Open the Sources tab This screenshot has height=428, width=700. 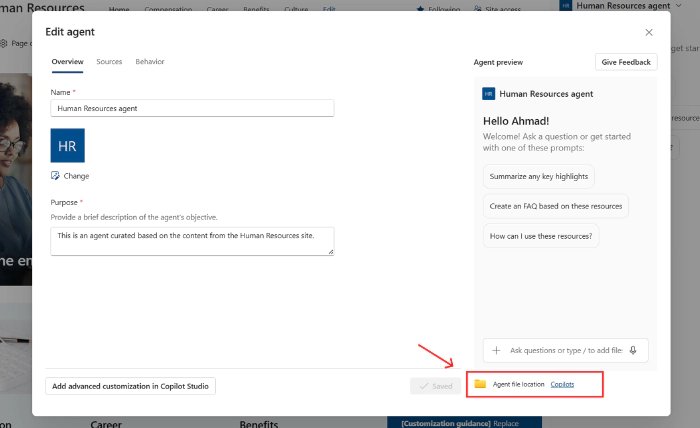tap(109, 62)
